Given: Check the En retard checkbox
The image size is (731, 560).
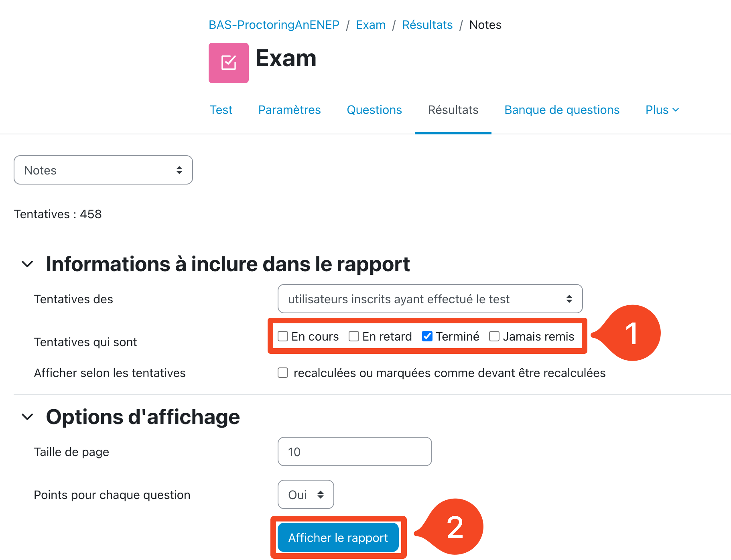Looking at the screenshot, I should [x=354, y=336].
